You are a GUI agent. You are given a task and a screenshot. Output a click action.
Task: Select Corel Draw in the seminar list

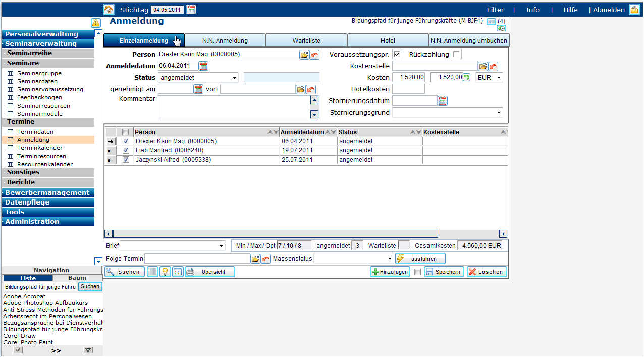pos(20,336)
